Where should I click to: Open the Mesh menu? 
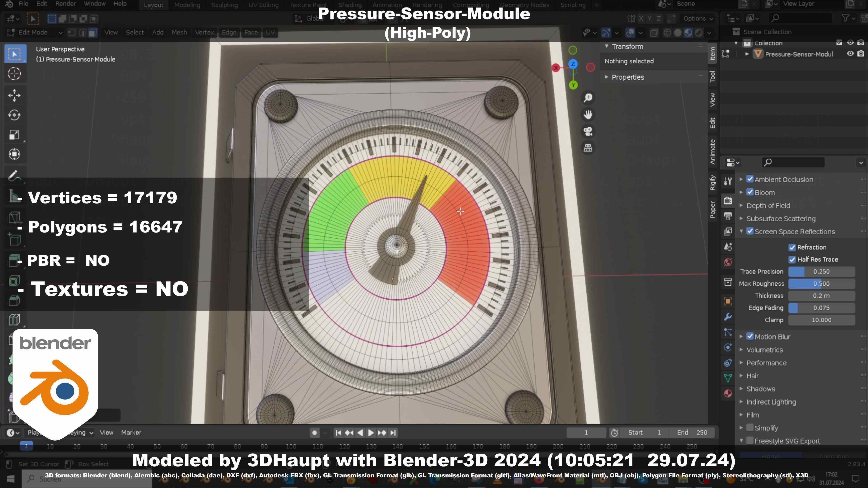coord(179,32)
